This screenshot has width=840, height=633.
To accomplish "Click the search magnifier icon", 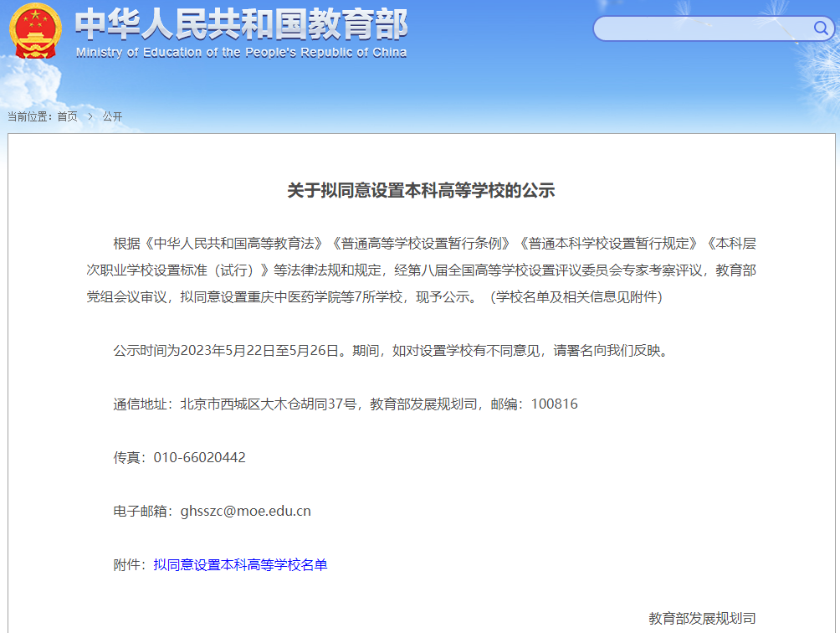I will [820, 28].
